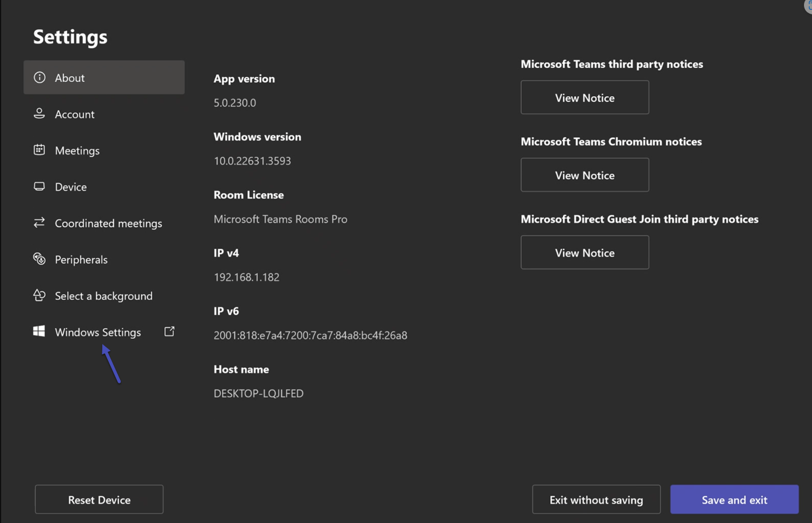
Task: Click the Microsoft Teams Rooms Pro text
Action: (x=280, y=219)
